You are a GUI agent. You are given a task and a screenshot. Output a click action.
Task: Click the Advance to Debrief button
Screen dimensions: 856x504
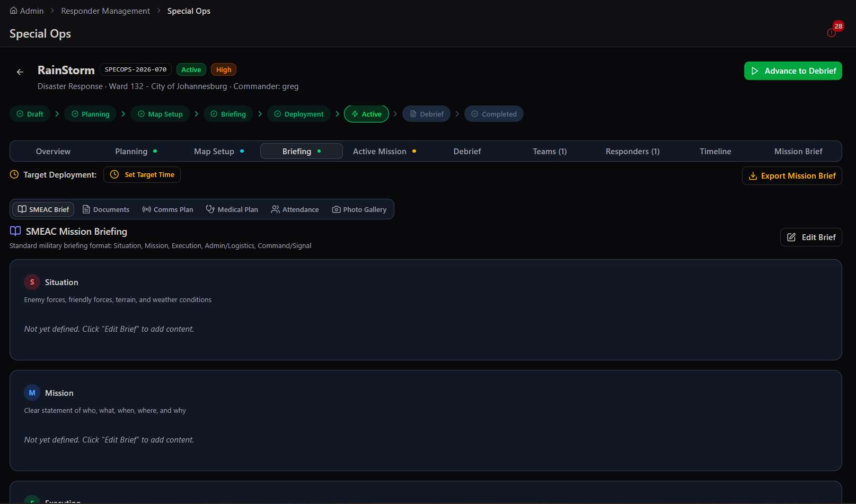coord(793,71)
